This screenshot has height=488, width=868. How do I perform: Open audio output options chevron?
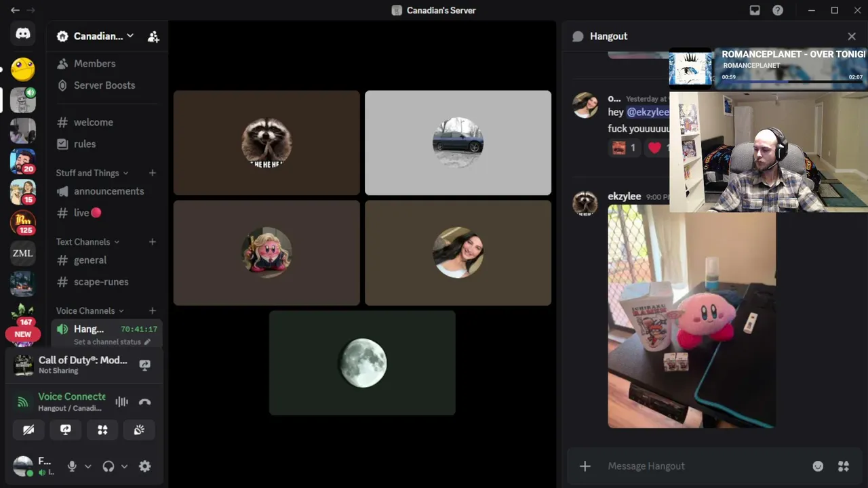point(124,466)
